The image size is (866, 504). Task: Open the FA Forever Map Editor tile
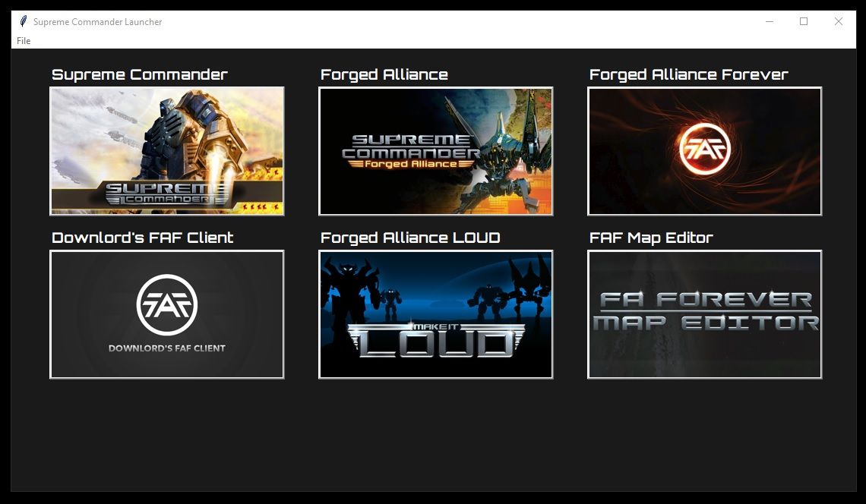tap(705, 314)
